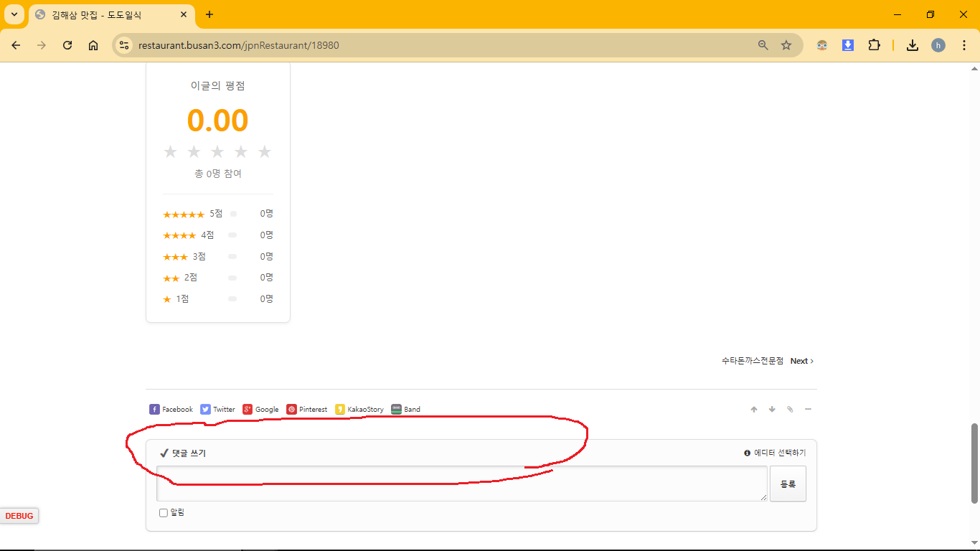Open the 에디터 선택하기 editor selector
This screenshot has width=980, height=551.
775,453
